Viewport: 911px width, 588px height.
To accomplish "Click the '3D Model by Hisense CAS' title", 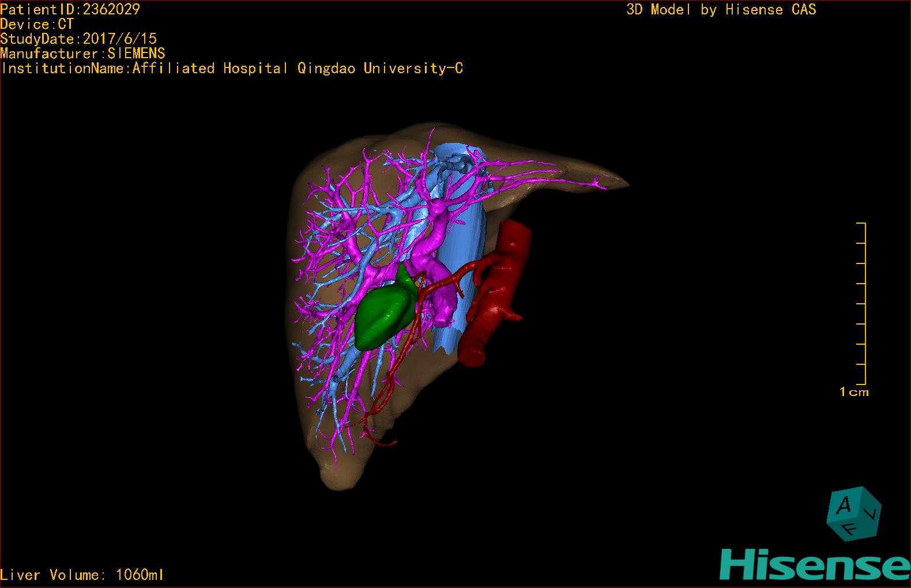I will [x=721, y=10].
